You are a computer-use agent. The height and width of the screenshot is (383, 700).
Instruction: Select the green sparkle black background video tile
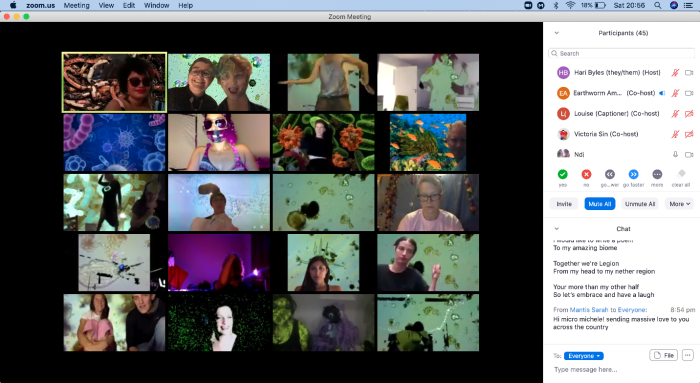point(219,322)
